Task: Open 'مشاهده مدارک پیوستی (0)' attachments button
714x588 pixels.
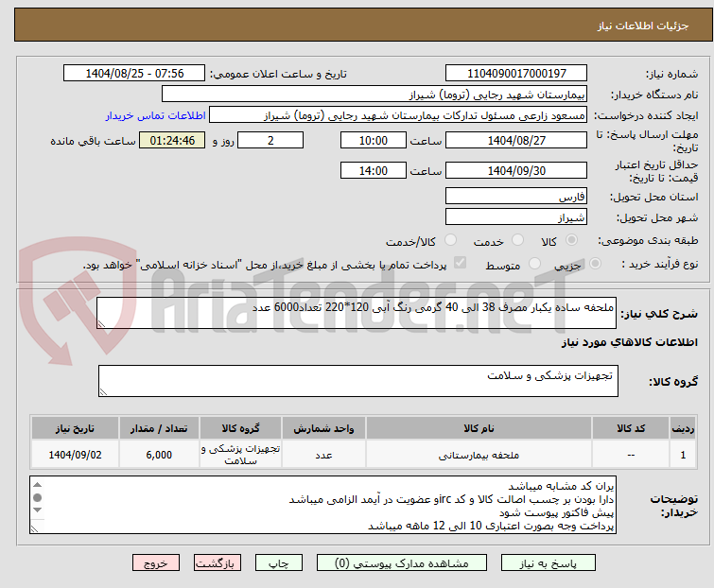Action: click(x=402, y=563)
